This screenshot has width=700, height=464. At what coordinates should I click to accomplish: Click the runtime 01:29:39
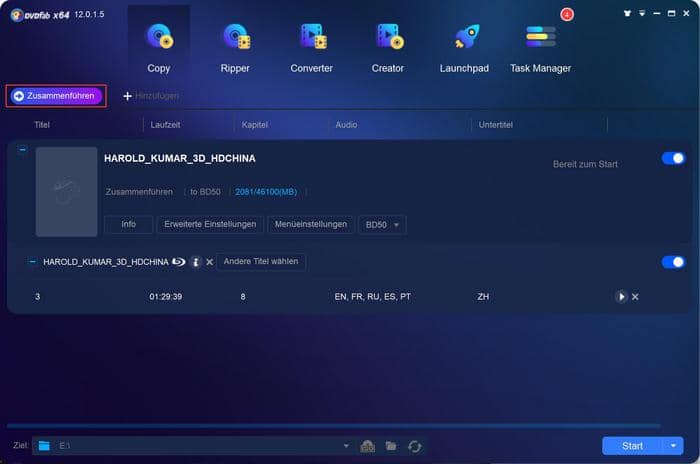(166, 297)
